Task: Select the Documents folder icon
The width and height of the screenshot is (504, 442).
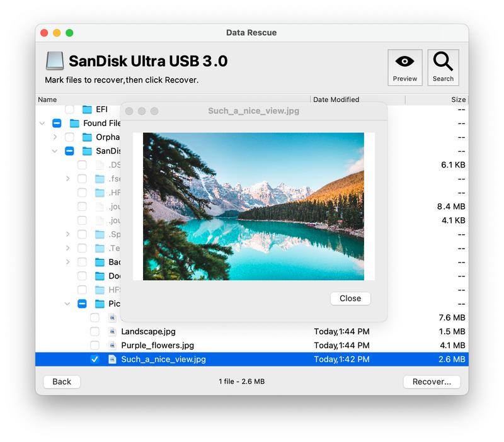Action: 101,276
